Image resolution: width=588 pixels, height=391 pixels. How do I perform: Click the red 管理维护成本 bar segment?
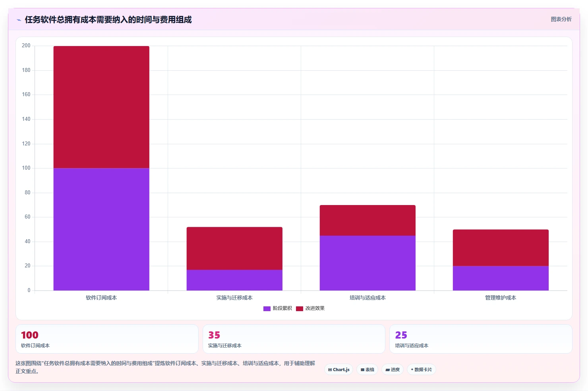(501, 248)
